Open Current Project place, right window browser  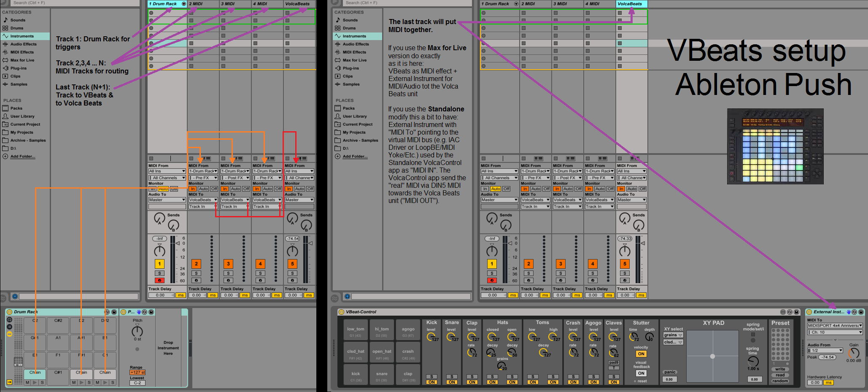(358, 124)
